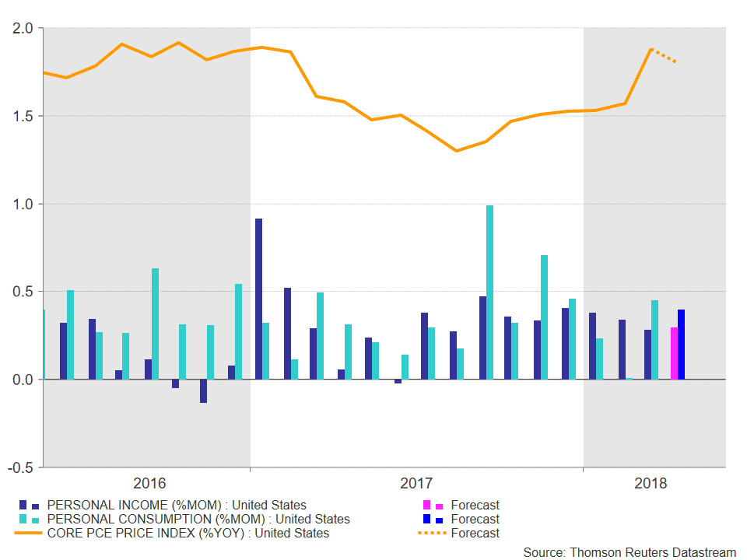Click the bright blue forecast bar in 2018

tap(682, 345)
